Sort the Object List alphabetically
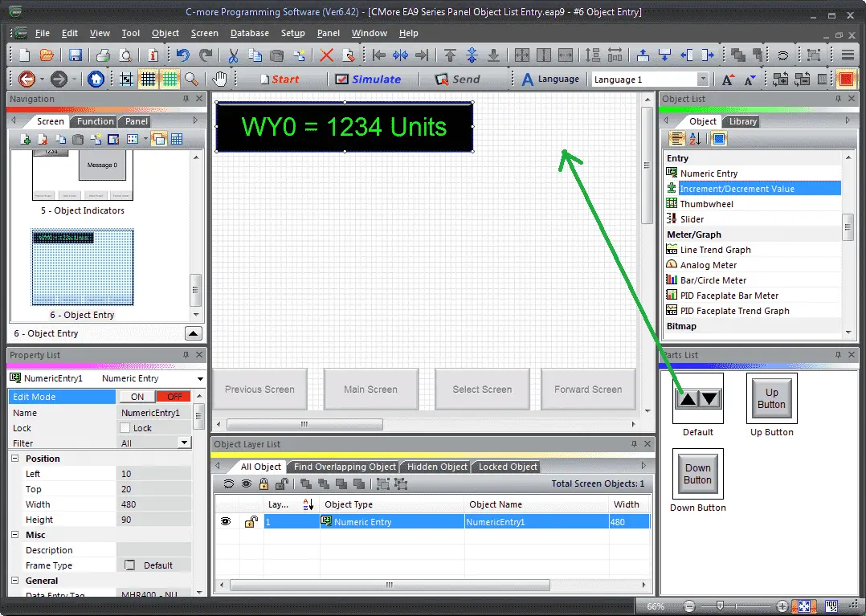Screen dimensions: 866x616 (x=696, y=139)
